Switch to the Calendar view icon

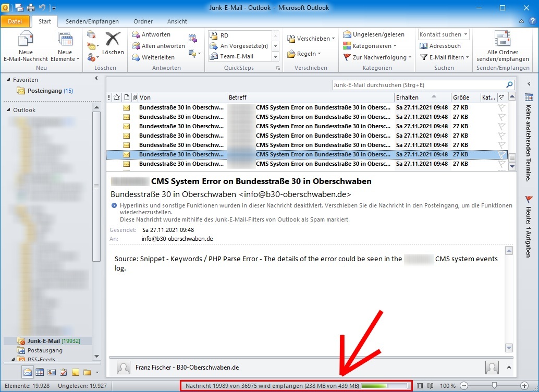pyautogui.click(x=40, y=372)
